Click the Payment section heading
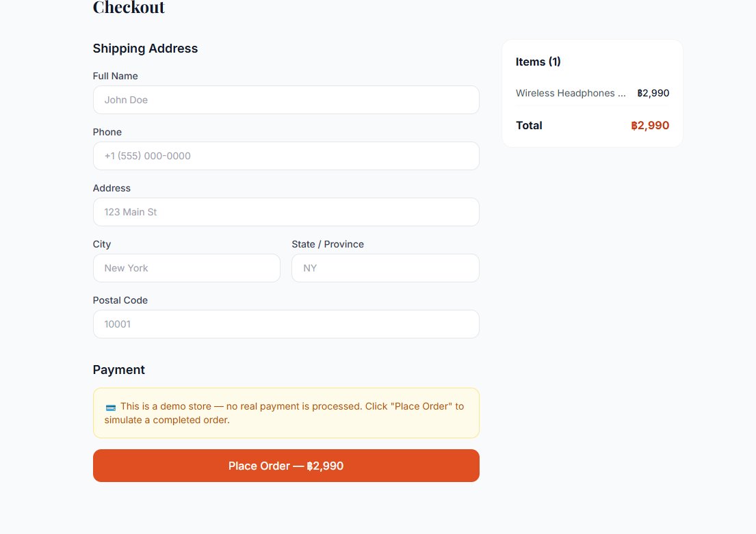Image resolution: width=756 pixels, height=534 pixels. [119, 370]
